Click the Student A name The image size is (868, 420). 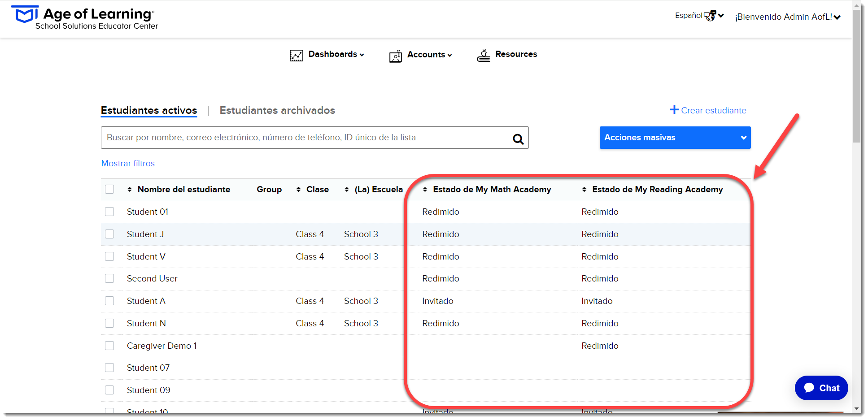pyautogui.click(x=146, y=301)
